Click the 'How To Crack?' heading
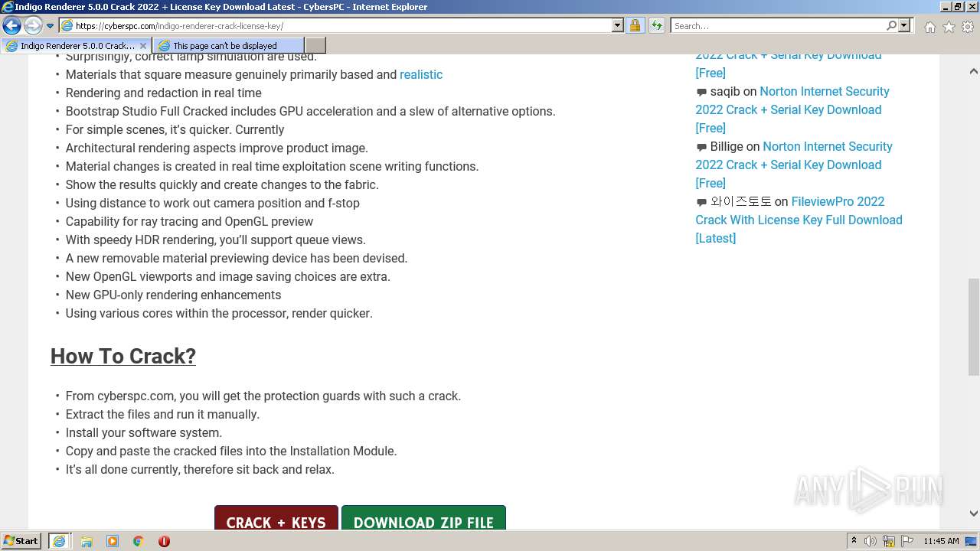980x551 pixels. pyautogui.click(x=123, y=356)
